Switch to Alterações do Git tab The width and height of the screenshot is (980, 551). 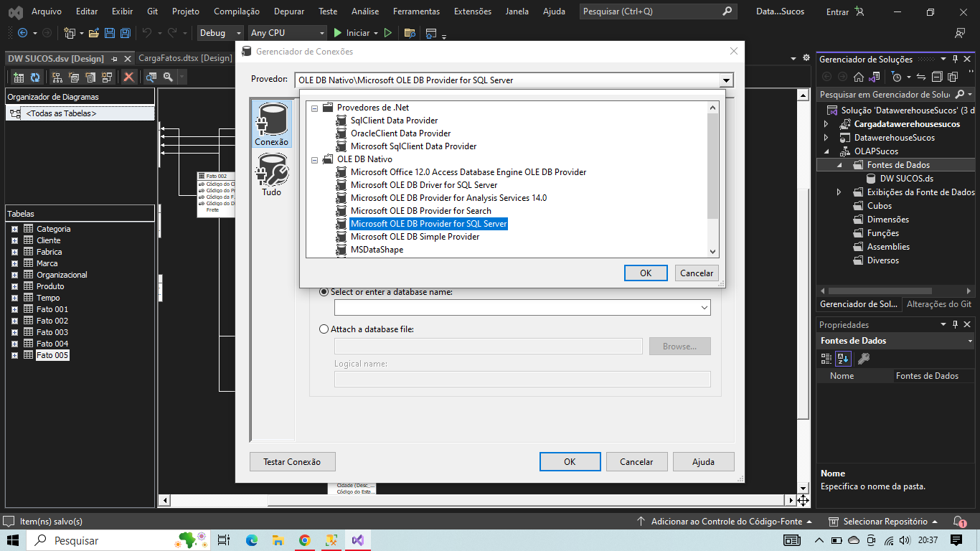pos(939,304)
